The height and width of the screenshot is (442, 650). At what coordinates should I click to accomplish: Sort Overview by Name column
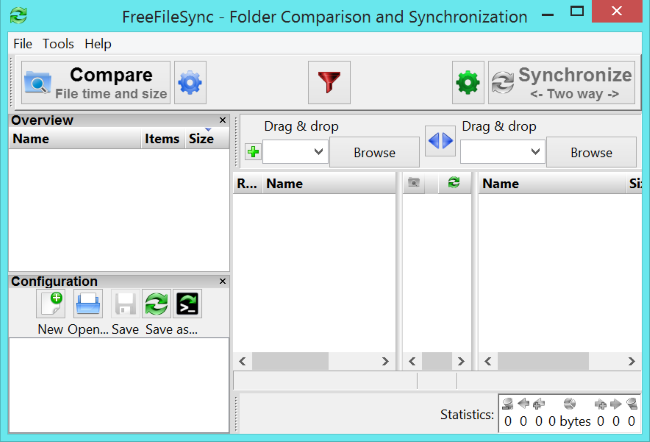coord(75,138)
